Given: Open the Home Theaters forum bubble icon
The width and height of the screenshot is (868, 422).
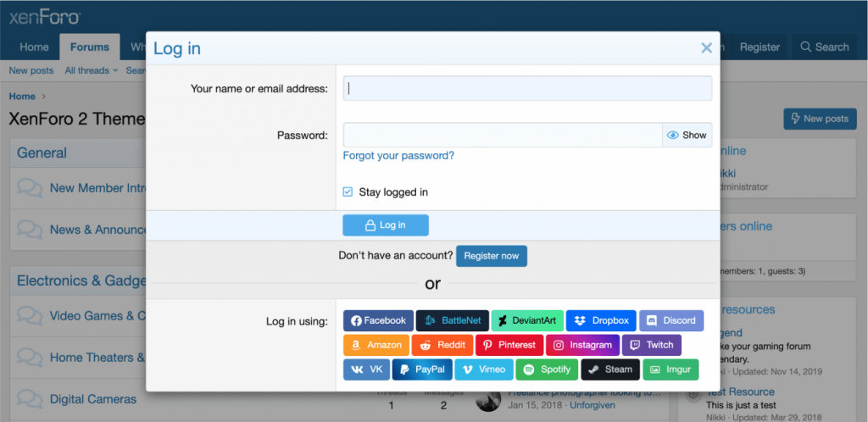Looking at the screenshot, I should click(30, 358).
